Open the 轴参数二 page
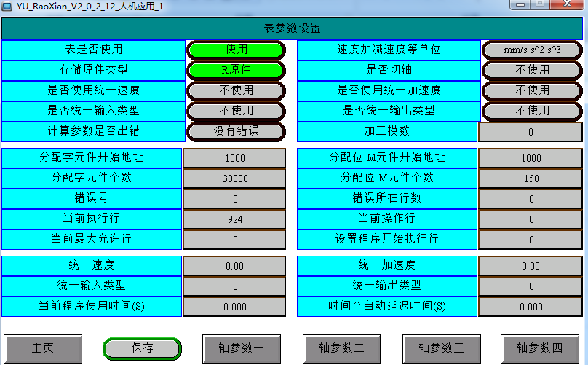588x365 pixels. tap(341, 348)
